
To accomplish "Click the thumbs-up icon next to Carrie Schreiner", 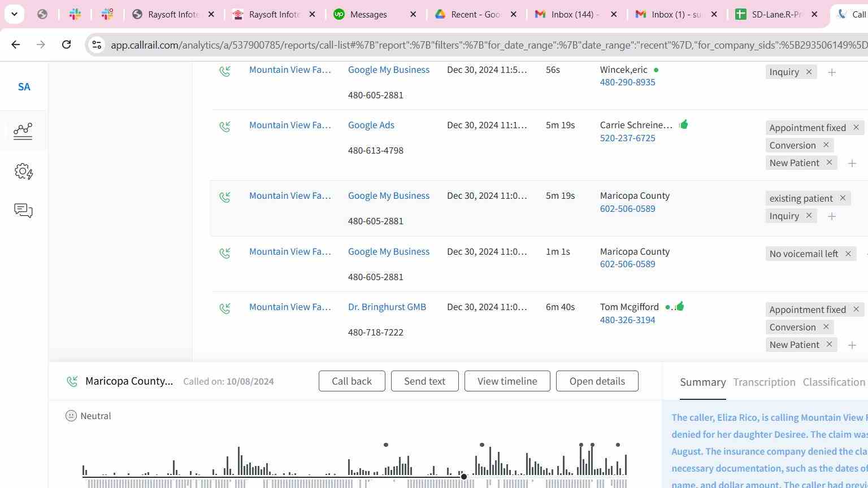I will [684, 125].
